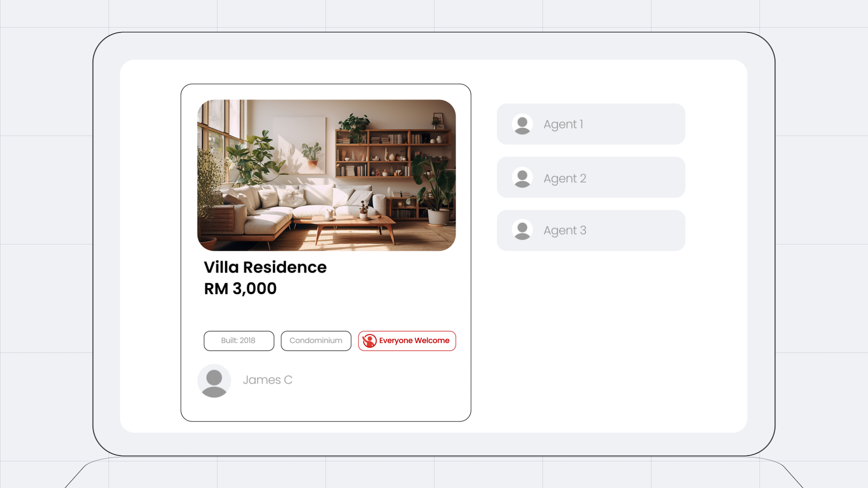Click the bookshelf in the property photo
This screenshot has height=488, width=868.
[x=392, y=153]
